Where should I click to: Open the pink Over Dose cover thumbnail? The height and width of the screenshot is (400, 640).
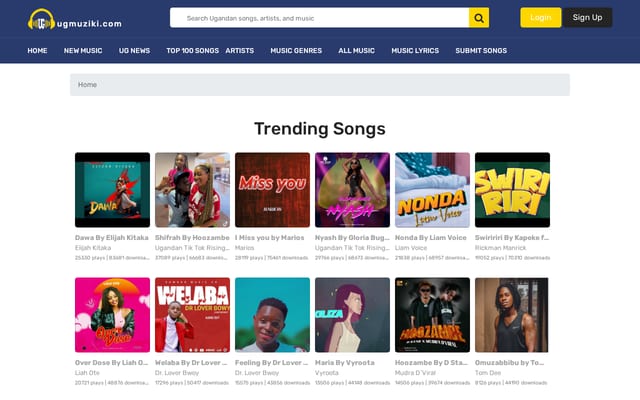[x=112, y=315]
